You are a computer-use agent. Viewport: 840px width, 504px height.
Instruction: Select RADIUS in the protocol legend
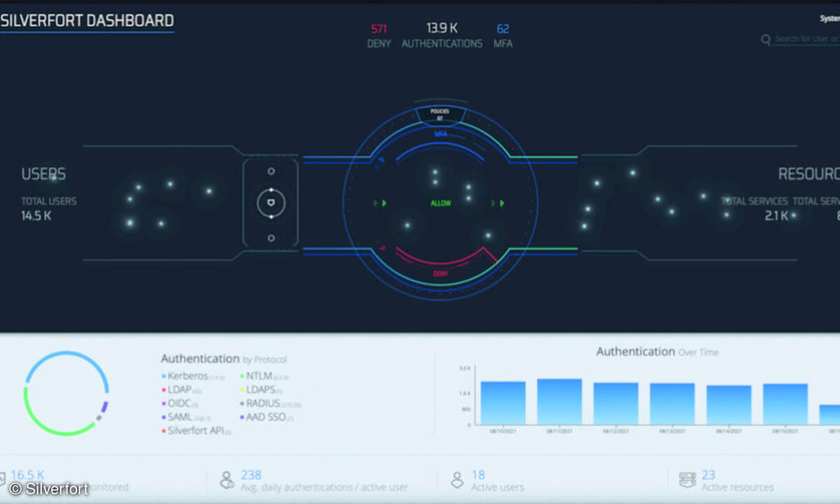click(269, 404)
